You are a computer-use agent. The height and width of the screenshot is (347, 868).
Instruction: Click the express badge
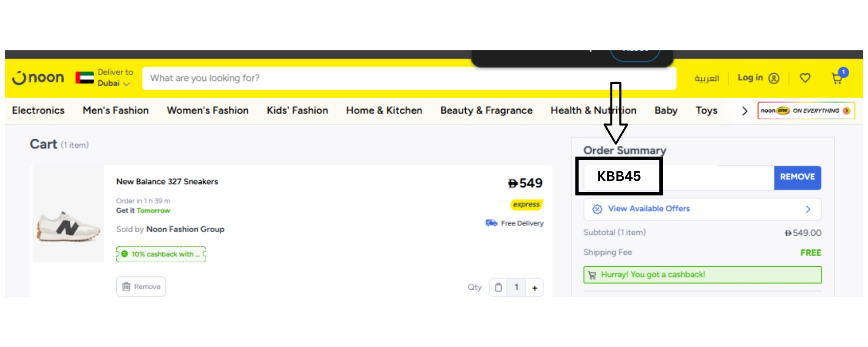(526, 204)
